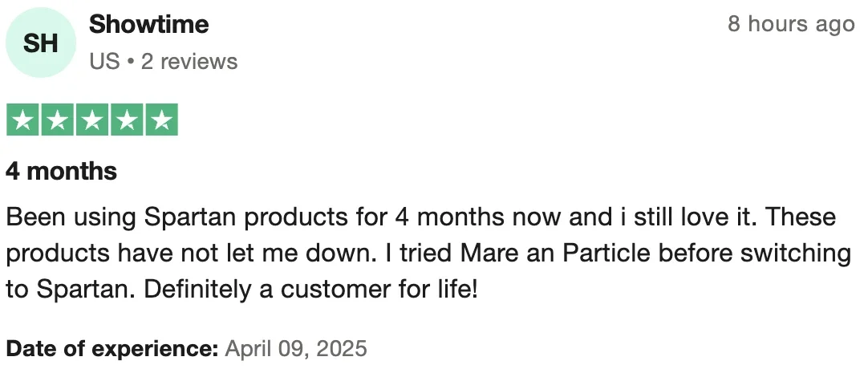
Task: Click the first green rating star
Action: [23, 120]
